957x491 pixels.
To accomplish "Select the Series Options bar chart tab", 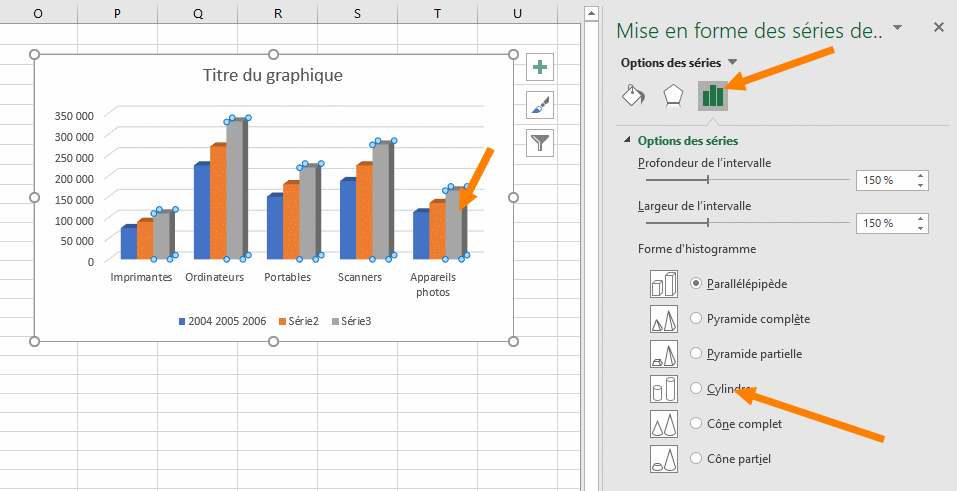I will [713, 95].
